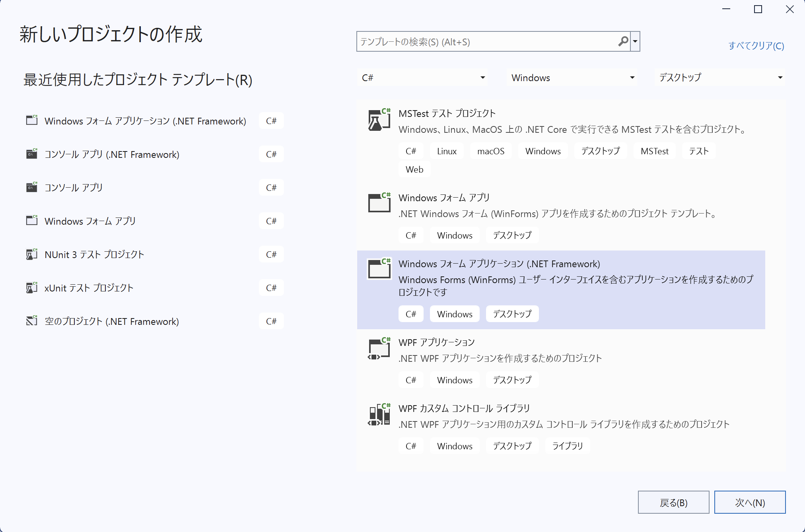This screenshot has width=805, height=532.
Task: Choose recent コンソール アプリ (.NET Framework) entry text
Action: point(112,154)
